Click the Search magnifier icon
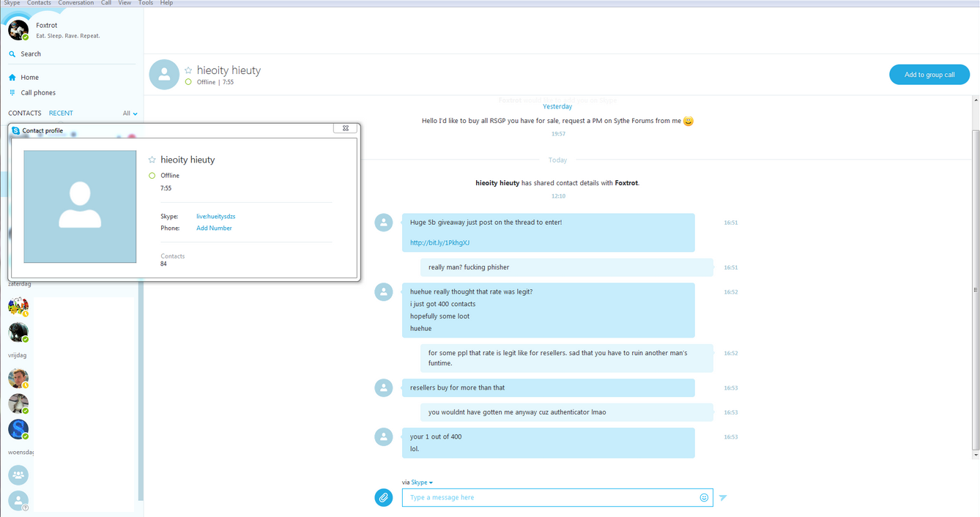Viewport: 980px width, 517px height. [12, 54]
